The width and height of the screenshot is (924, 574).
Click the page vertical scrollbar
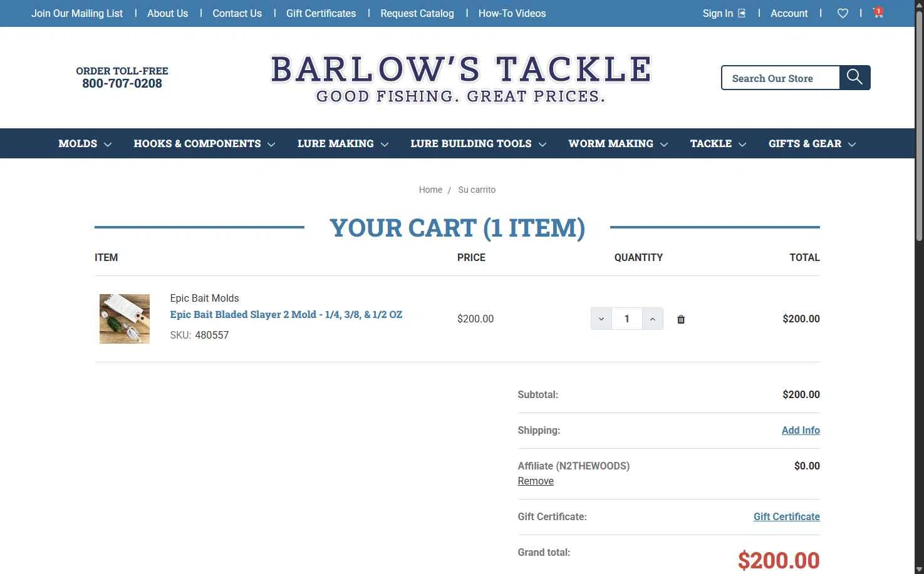click(x=919, y=287)
